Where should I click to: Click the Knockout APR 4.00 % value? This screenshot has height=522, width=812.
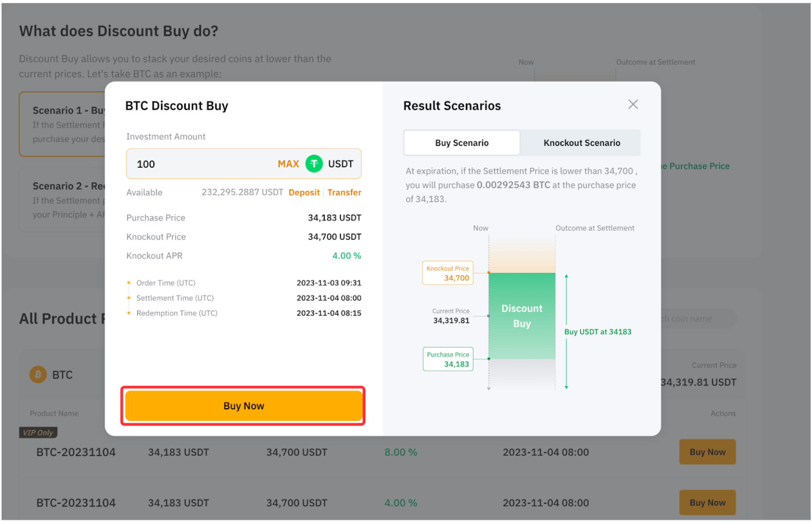coord(346,256)
